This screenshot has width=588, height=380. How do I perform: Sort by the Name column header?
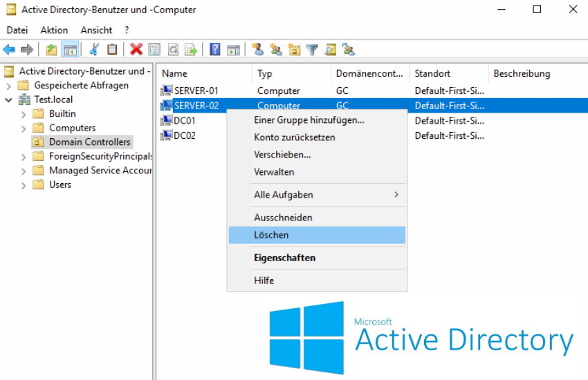[205, 73]
